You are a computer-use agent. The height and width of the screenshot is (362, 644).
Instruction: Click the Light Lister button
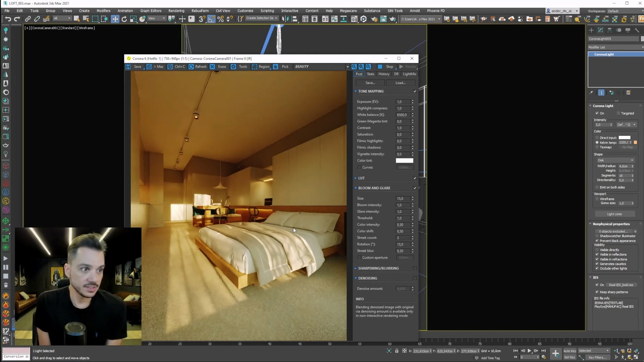point(614,214)
